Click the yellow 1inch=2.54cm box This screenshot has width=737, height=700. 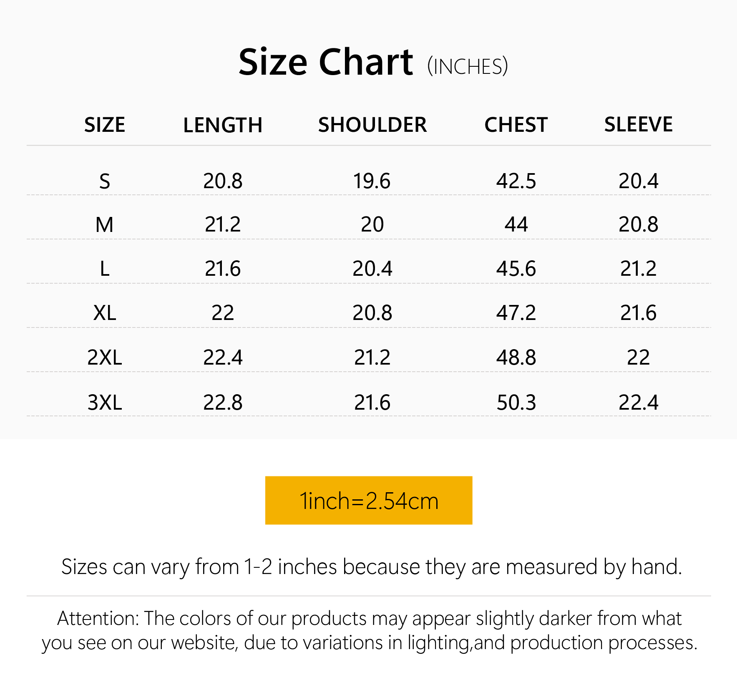369,500
